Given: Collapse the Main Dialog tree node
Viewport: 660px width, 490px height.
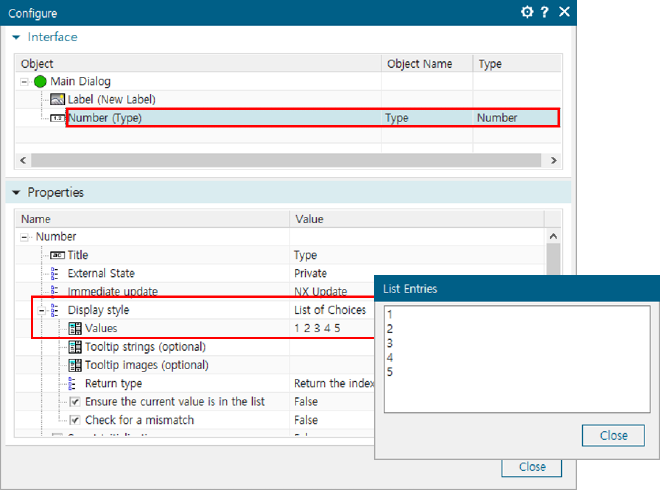Looking at the screenshot, I should click(25, 81).
